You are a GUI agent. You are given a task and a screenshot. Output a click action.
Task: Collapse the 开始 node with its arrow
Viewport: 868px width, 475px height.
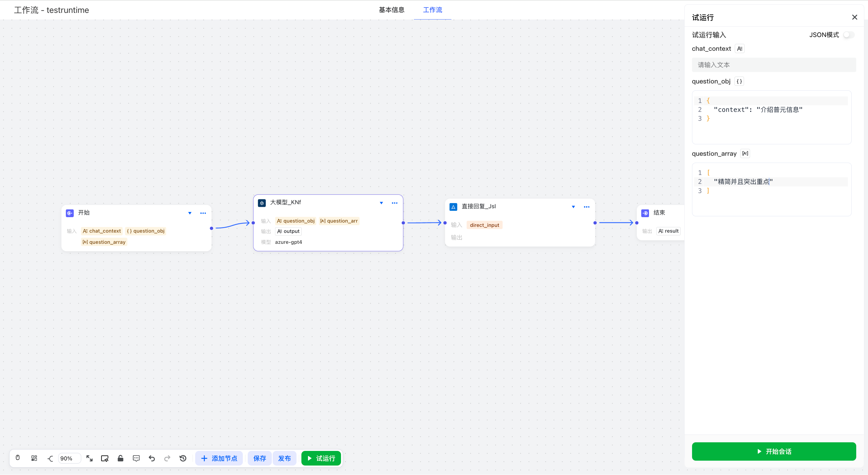pos(190,213)
